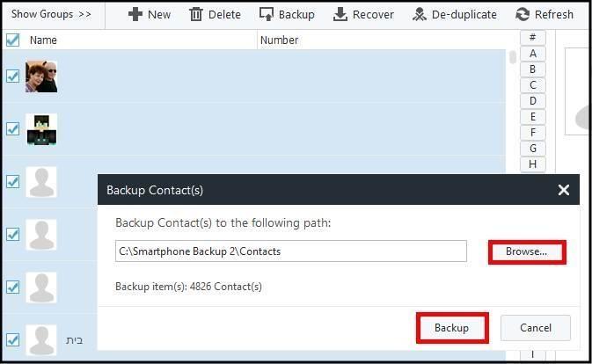Click the Recover download icon
This screenshot has width=592, height=364.
click(x=340, y=14)
